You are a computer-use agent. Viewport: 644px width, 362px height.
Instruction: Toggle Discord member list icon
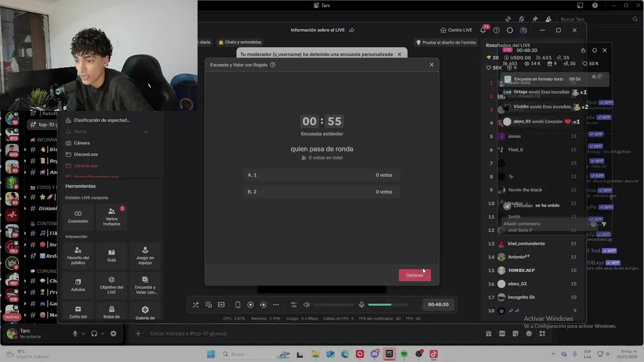click(548, 19)
